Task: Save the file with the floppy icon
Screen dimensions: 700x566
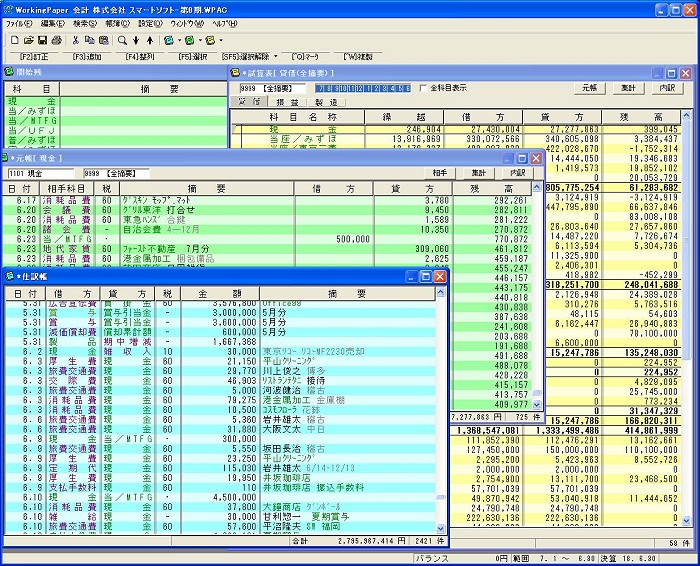Action: [43, 40]
